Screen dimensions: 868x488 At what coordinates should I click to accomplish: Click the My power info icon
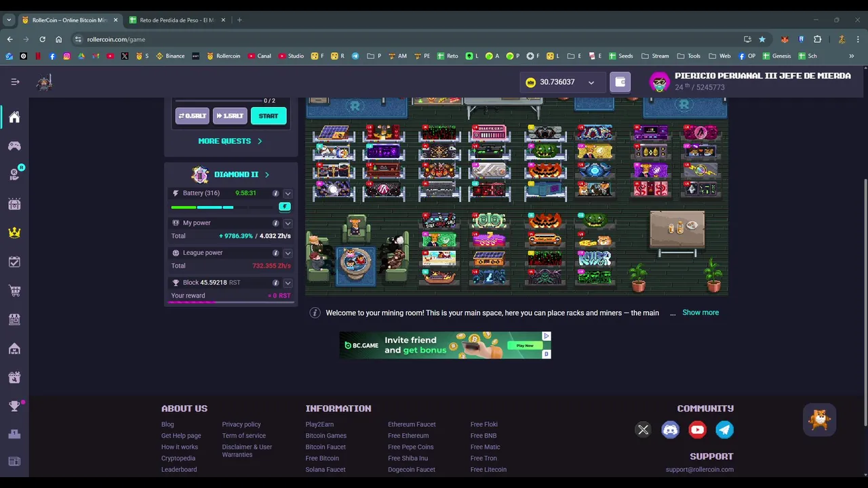275,223
